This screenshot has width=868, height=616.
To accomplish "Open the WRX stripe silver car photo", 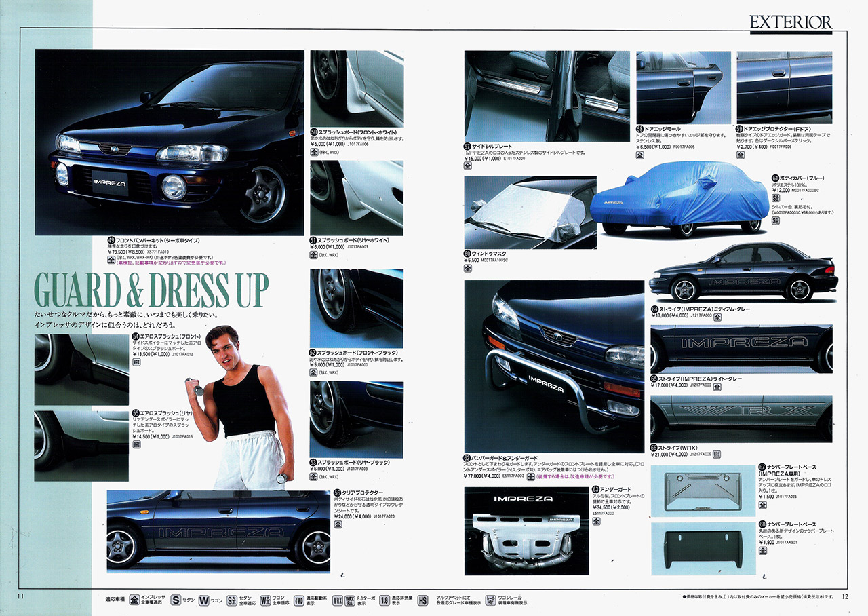I will (x=741, y=419).
